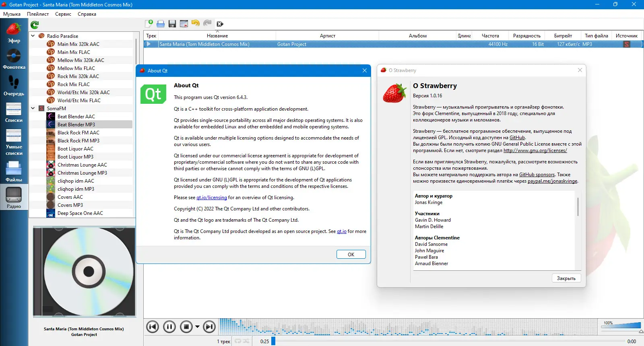Select the World/Etc Mix FLAC station
This screenshot has height=346, width=644.
pos(79,100)
